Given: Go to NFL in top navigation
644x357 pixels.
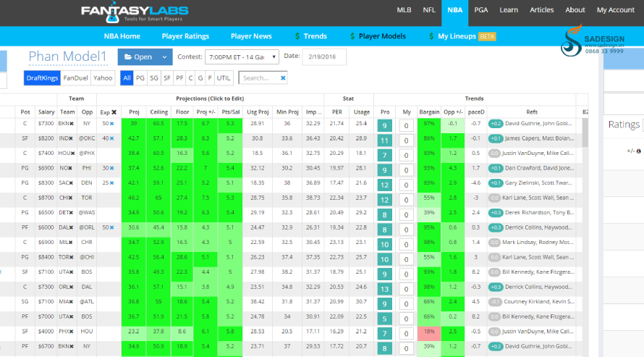Looking at the screenshot, I should [x=429, y=10].
